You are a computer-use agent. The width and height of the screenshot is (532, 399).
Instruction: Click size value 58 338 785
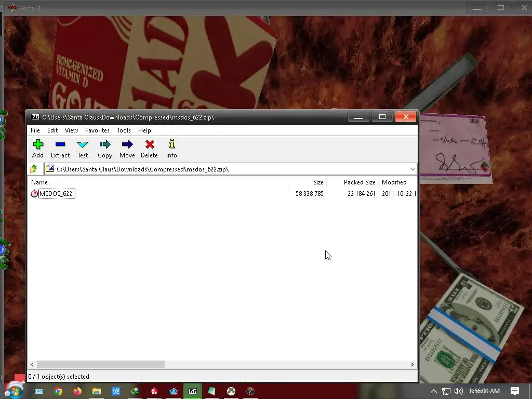pyautogui.click(x=310, y=194)
